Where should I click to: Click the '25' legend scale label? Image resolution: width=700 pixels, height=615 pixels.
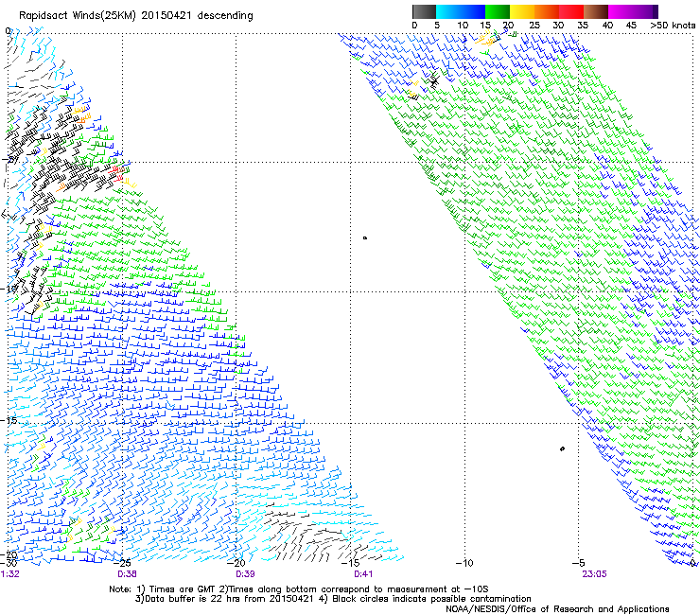(534, 25)
